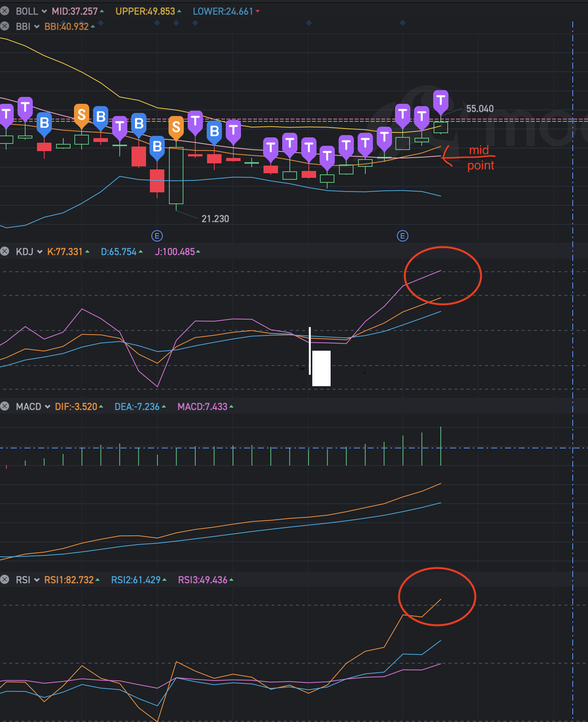Image resolution: width=588 pixels, height=722 pixels.
Task: Open the earnings E icon under the recent candles
Action: 403,236
